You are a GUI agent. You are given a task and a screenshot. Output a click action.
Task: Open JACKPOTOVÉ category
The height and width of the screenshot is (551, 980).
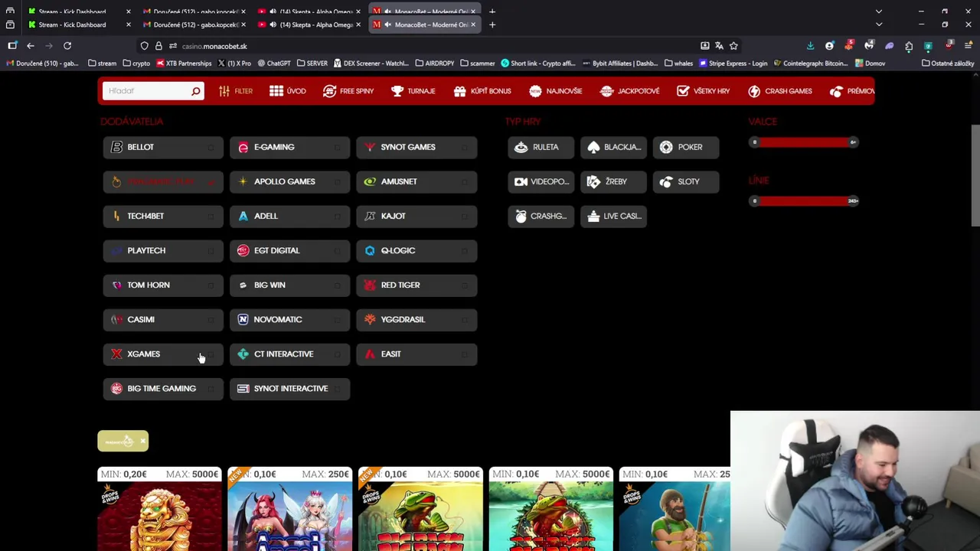(x=629, y=91)
